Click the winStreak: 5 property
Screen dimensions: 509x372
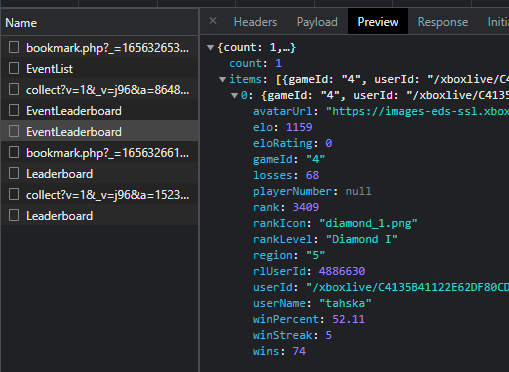tap(292, 335)
